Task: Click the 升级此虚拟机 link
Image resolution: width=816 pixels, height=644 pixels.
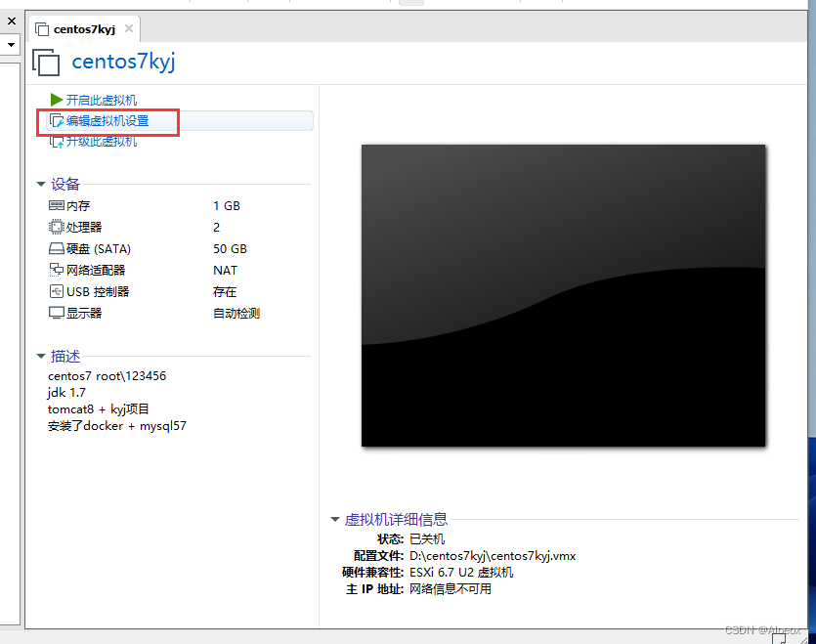Action: click(102, 142)
